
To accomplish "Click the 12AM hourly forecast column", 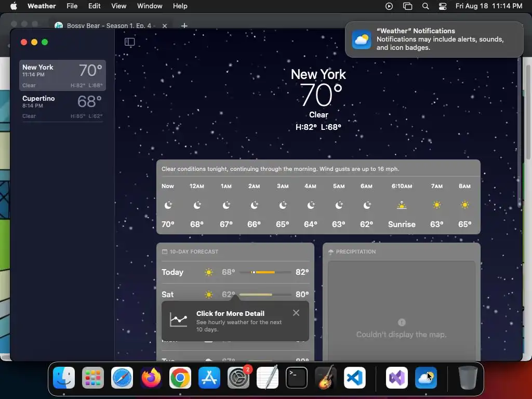I will [x=197, y=205].
